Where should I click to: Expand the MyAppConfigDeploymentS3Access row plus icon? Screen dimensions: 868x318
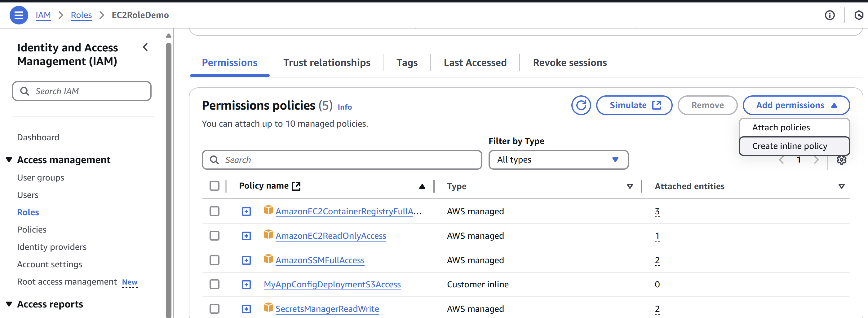[x=246, y=285]
